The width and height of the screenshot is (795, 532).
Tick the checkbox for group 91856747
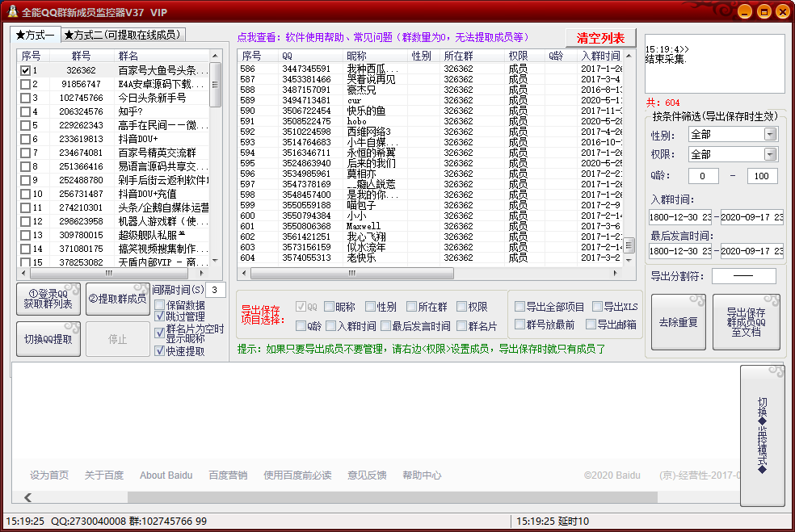coord(25,84)
